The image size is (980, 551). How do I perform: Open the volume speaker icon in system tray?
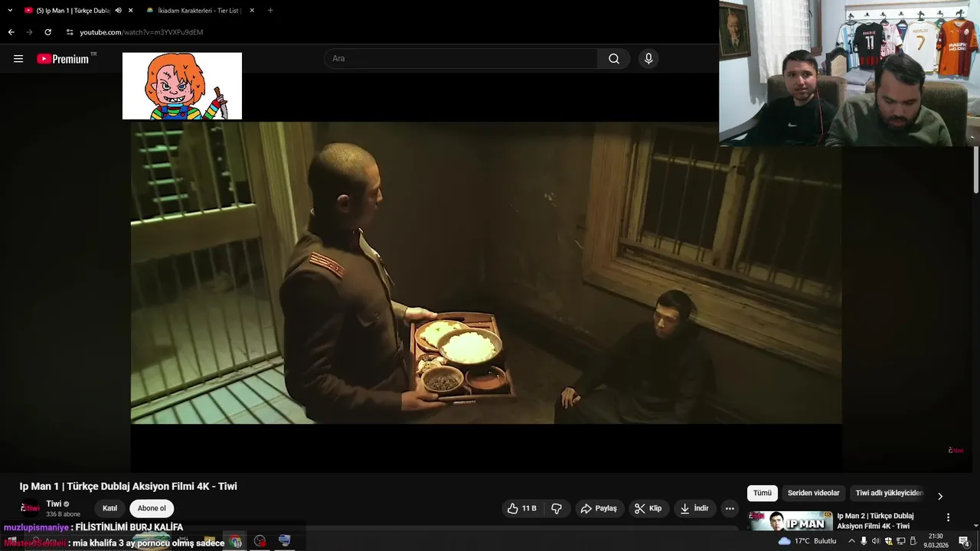click(876, 541)
